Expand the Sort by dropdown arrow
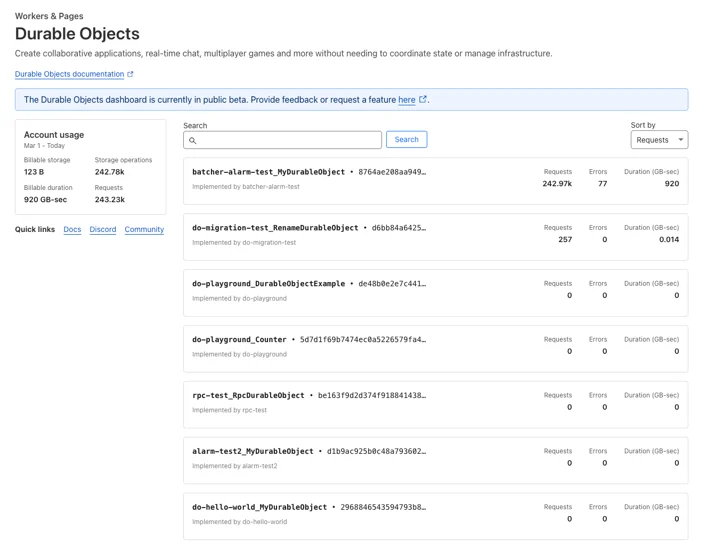The image size is (715, 556). pyautogui.click(x=680, y=140)
